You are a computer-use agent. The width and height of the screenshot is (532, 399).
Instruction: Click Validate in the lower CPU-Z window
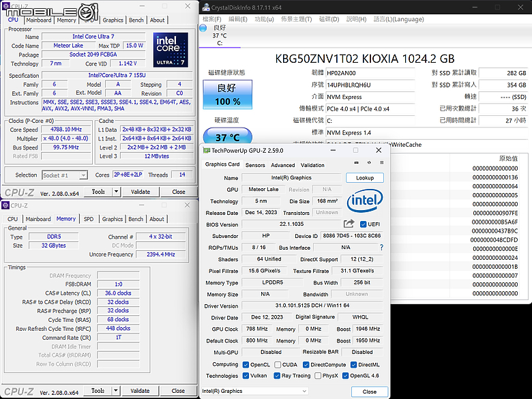(x=140, y=391)
